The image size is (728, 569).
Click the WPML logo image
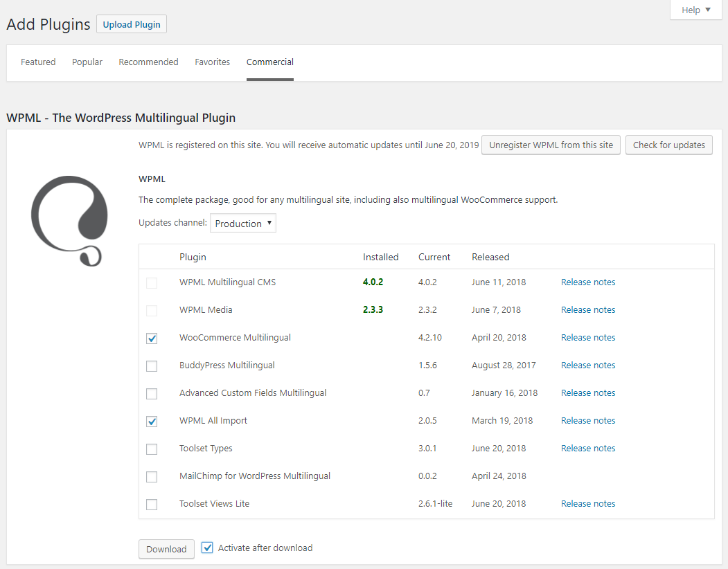(69, 221)
